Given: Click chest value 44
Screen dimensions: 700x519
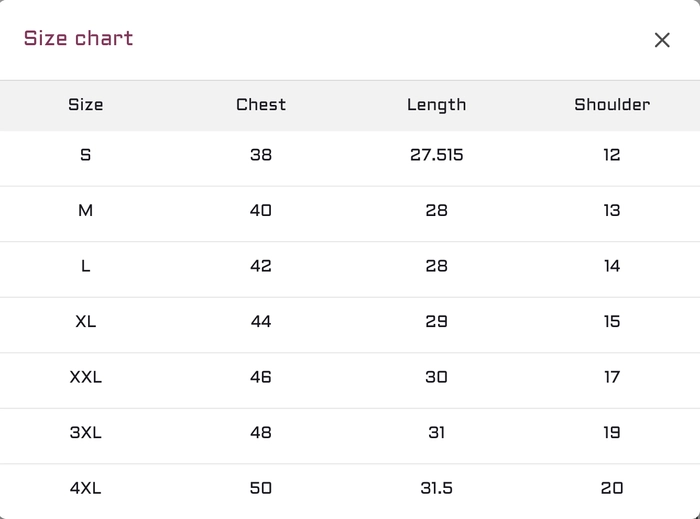Looking at the screenshot, I should coord(261,322).
